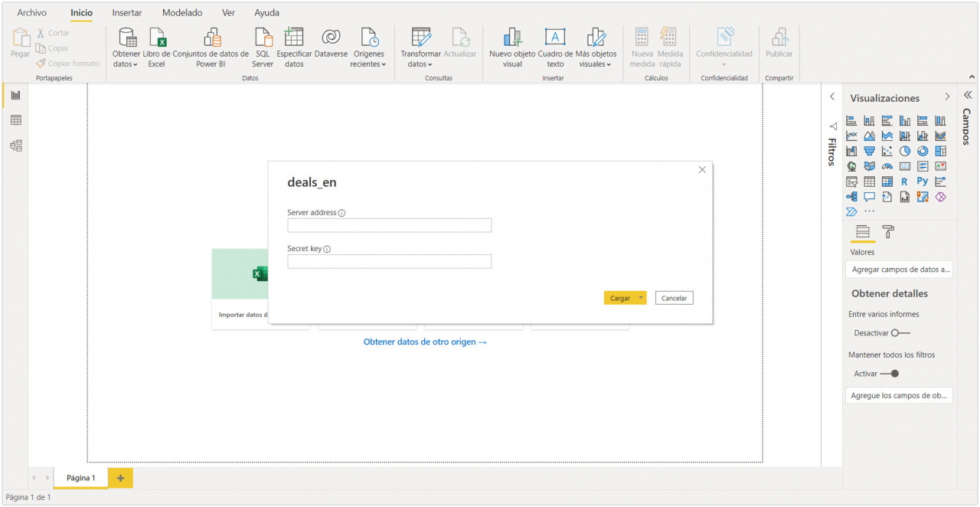
Task: Add a new page with plus button
Action: pyautogui.click(x=120, y=478)
